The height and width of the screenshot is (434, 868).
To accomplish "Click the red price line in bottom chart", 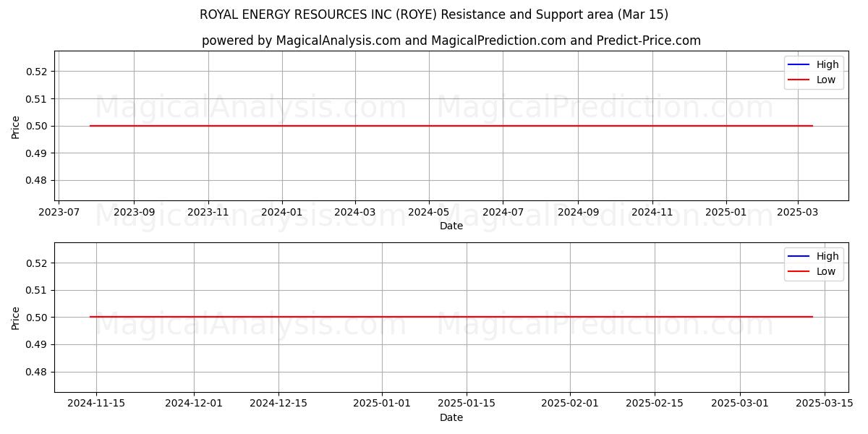I will 451,317.
